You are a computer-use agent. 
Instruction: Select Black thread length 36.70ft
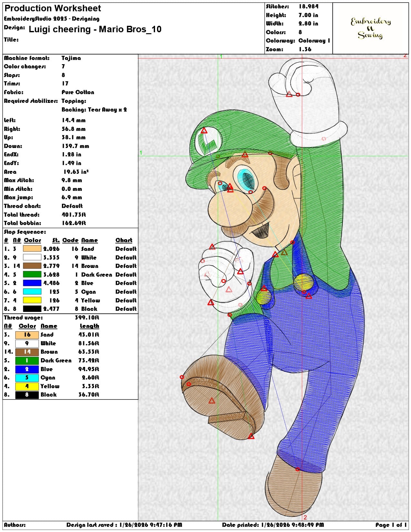click(x=89, y=395)
